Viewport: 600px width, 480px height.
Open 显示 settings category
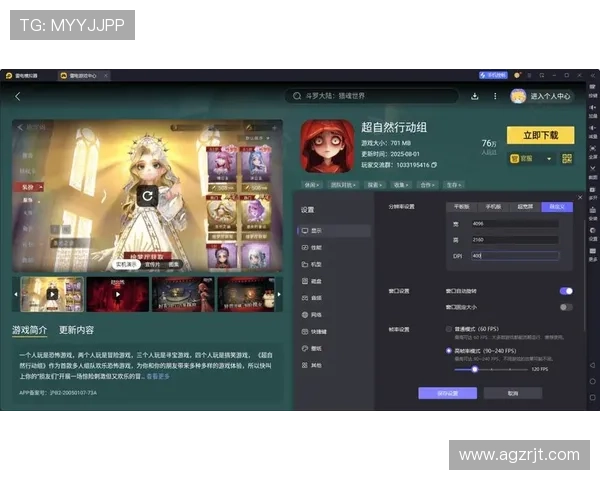(334, 231)
